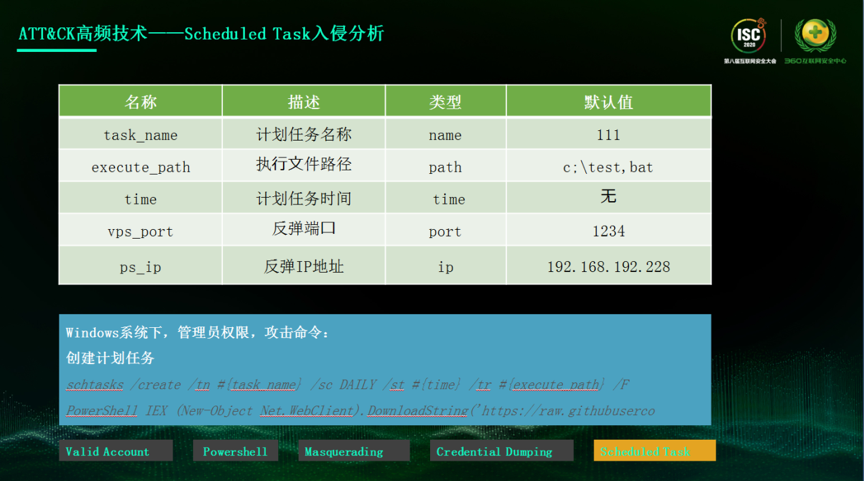
Task: Click the time cell in the type column
Action: coord(445,198)
